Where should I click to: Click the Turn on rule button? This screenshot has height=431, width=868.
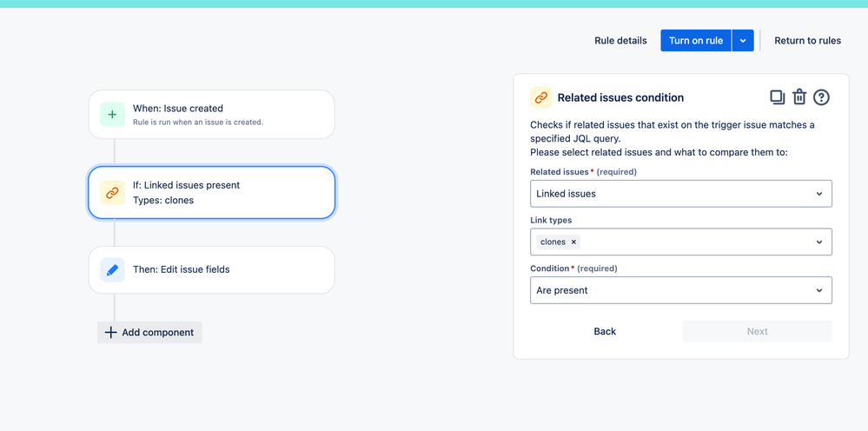click(696, 40)
